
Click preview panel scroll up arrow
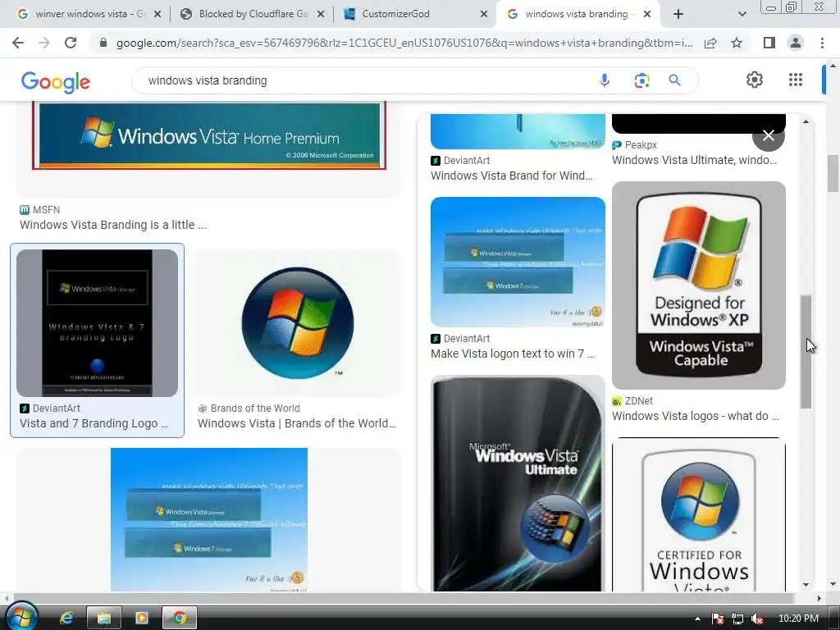806,121
